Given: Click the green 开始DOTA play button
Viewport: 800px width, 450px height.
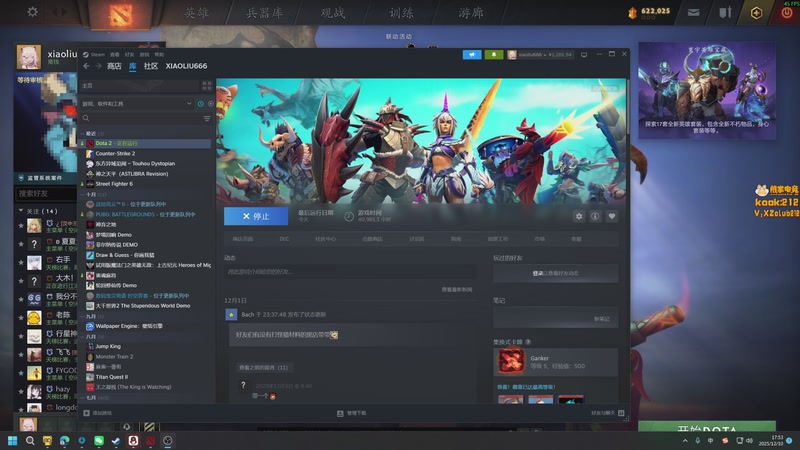Looking at the screenshot, I should [x=707, y=428].
